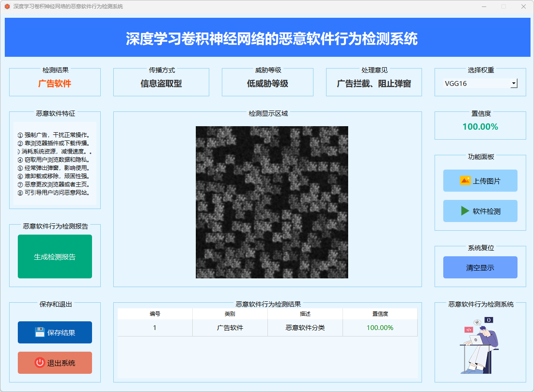Click the 检测显示区域 group label

click(268, 113)
